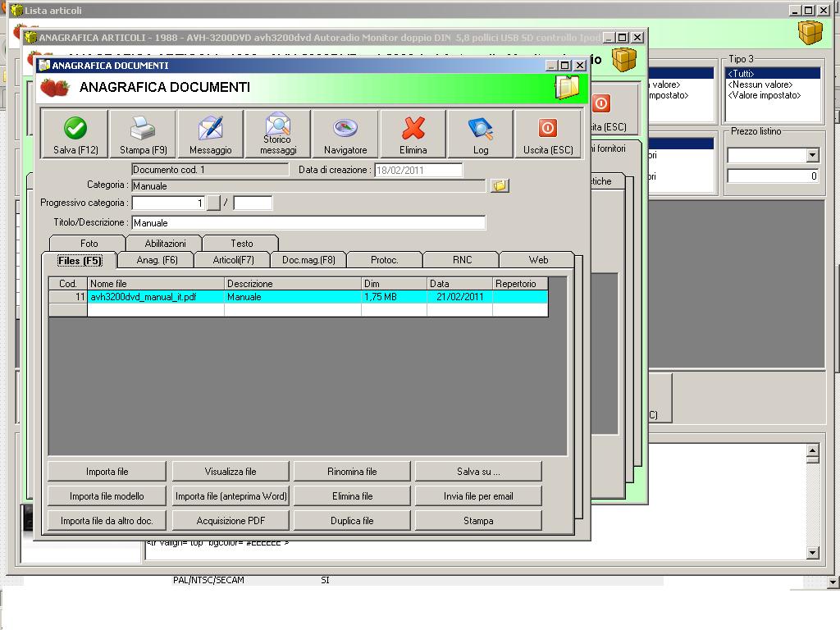Click the Salva (F12) green check button
840x630 pixels.
(x=75, y=134)
